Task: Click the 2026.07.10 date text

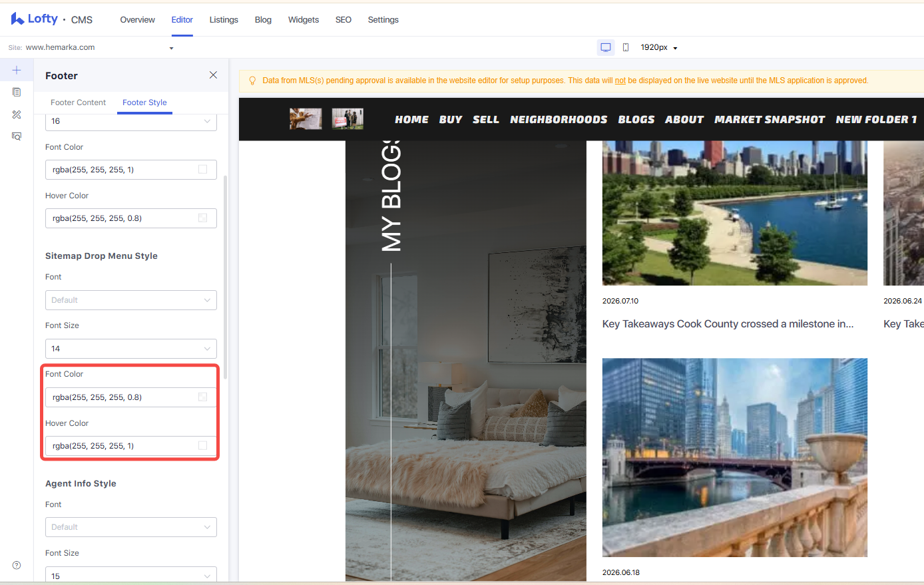Action: (620, 301)
